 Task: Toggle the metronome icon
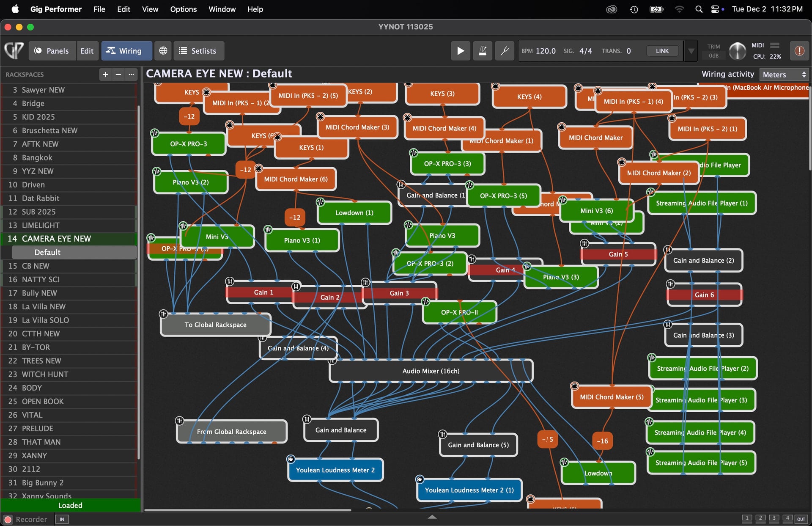click(482, 51)
